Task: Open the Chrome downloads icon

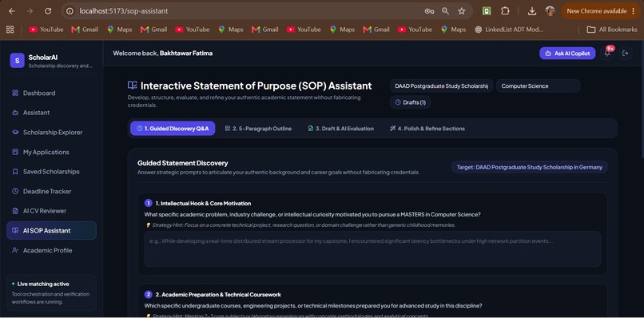Action: (x=532, y=11)
